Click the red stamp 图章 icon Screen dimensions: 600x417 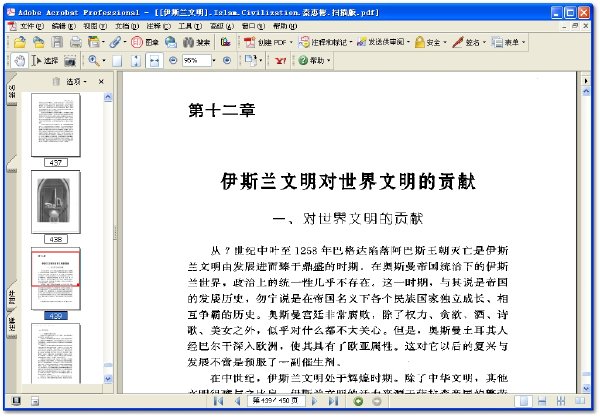coord(144,42)
